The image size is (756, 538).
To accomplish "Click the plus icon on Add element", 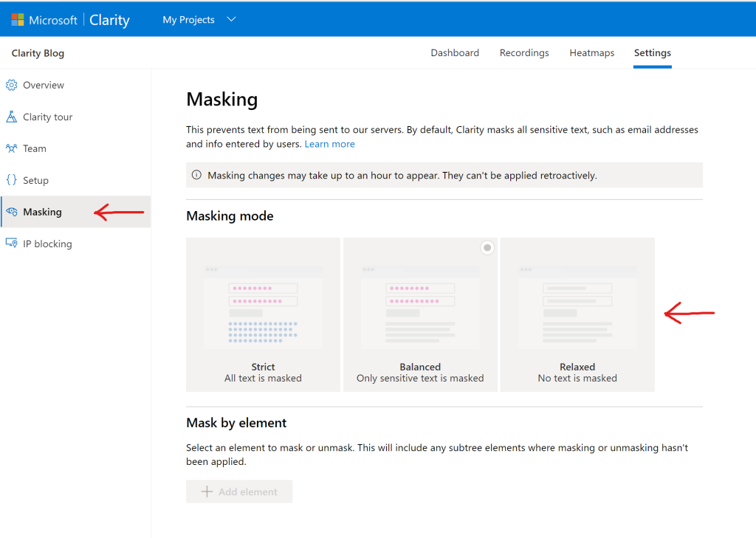I will pyautogui.click(x=207, y=492).
